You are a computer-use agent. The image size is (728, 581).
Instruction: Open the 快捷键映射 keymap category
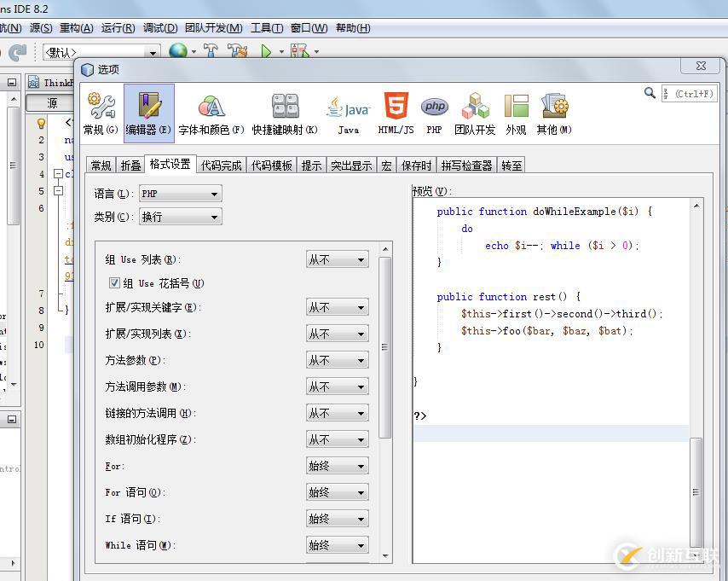click(285, 113)
